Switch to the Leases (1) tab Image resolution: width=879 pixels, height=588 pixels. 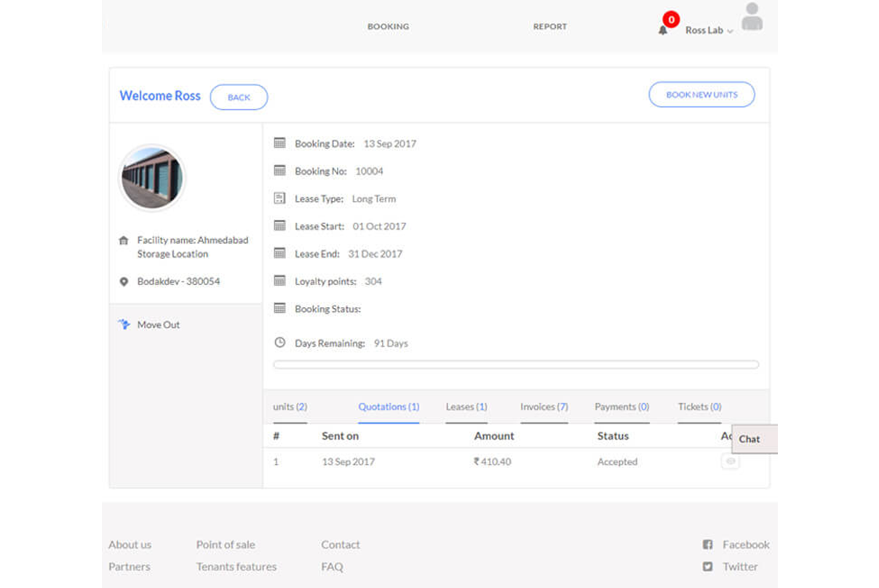466,407
